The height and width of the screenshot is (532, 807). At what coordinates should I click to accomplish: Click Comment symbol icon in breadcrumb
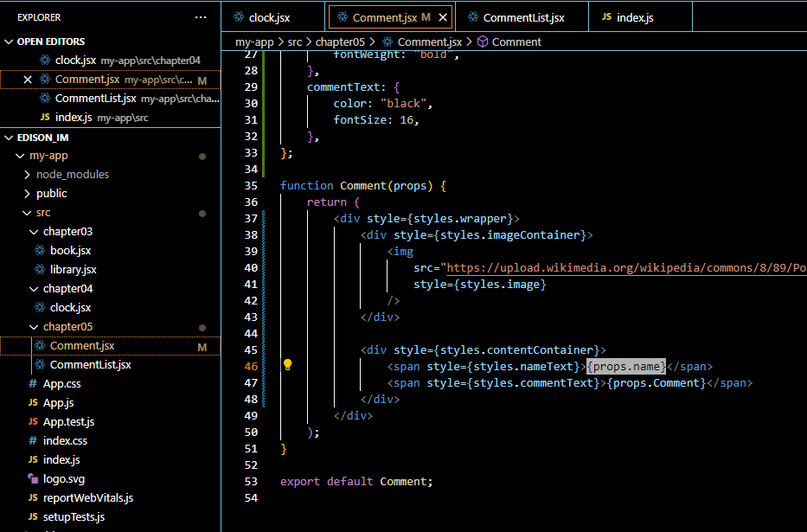(x=483, y=42)
